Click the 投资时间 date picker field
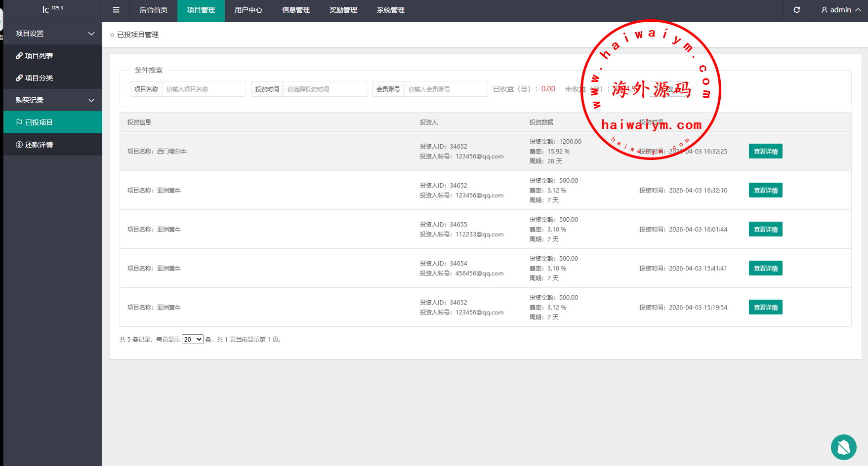 (325, 89)
